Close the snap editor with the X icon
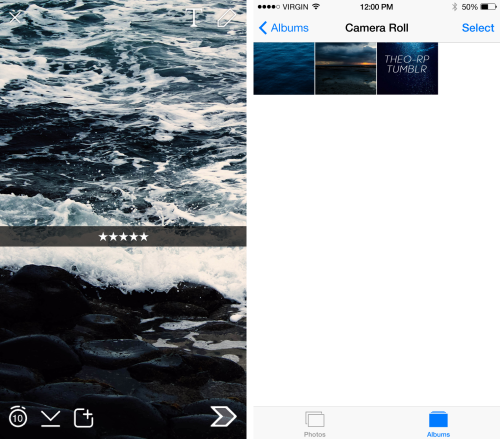 coord(15,17)
